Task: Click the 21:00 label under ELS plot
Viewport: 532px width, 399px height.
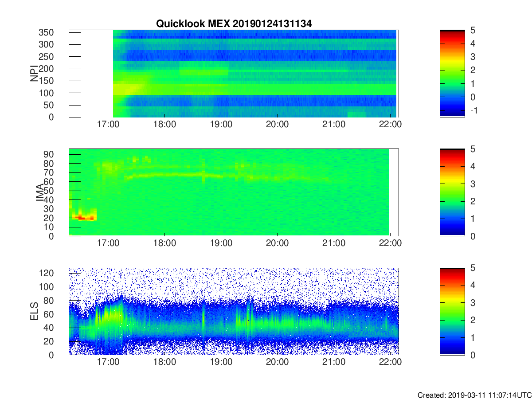Action: (x=333, y=363)
